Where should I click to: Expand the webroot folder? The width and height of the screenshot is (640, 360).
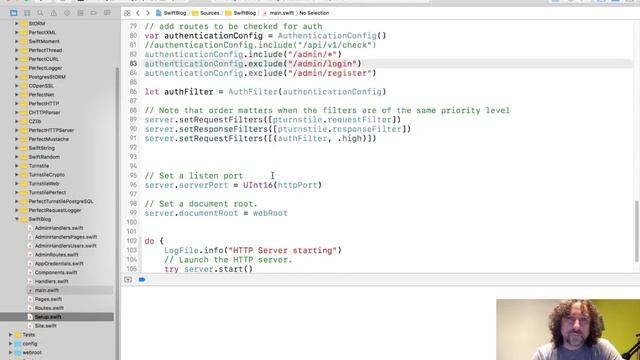point(10,353)
